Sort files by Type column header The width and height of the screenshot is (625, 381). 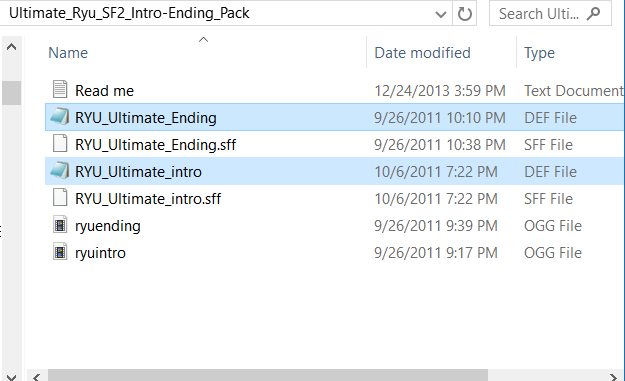pyautogui.click(x=539, y=53)
